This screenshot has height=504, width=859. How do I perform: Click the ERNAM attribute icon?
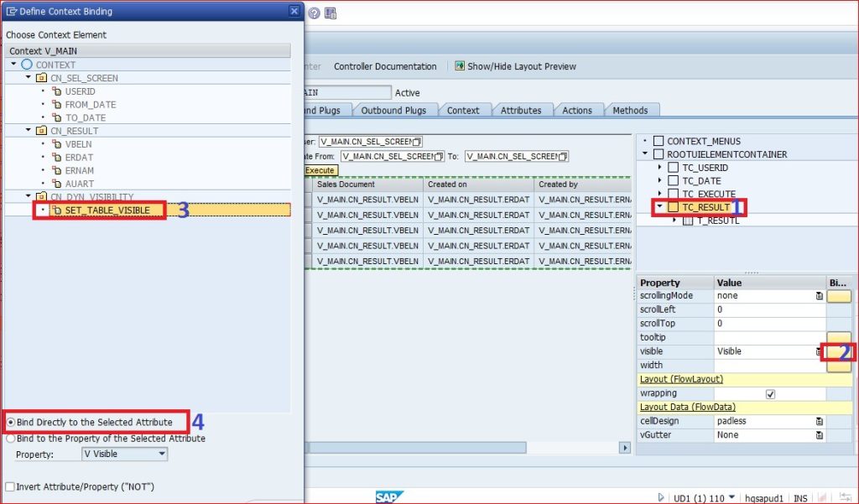56,170
